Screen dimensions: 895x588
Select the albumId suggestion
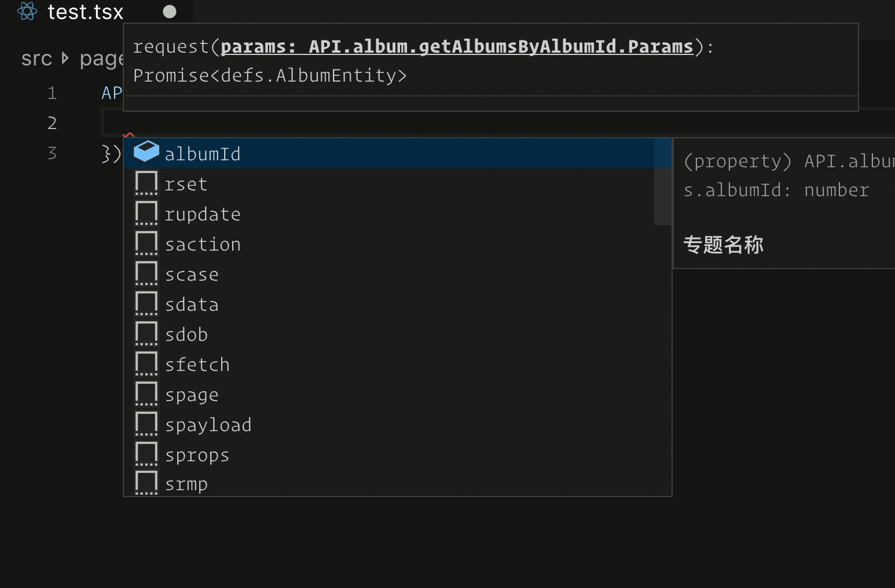point(397,153)
